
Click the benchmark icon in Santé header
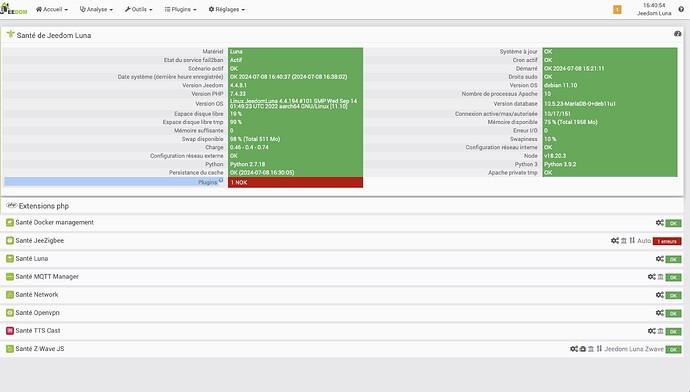[x=678, y=34]
